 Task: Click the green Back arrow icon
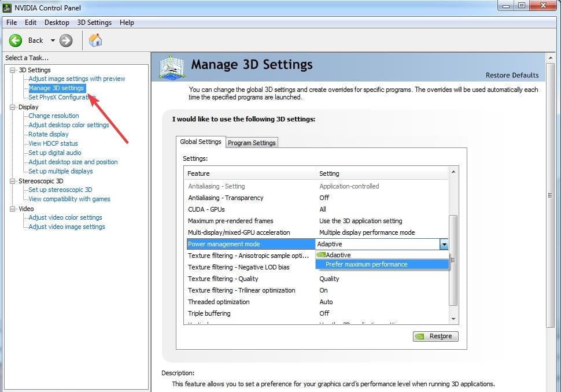16,40
